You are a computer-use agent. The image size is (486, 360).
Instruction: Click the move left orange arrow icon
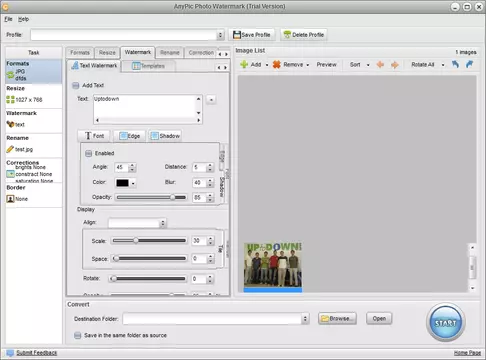[380, 65]
